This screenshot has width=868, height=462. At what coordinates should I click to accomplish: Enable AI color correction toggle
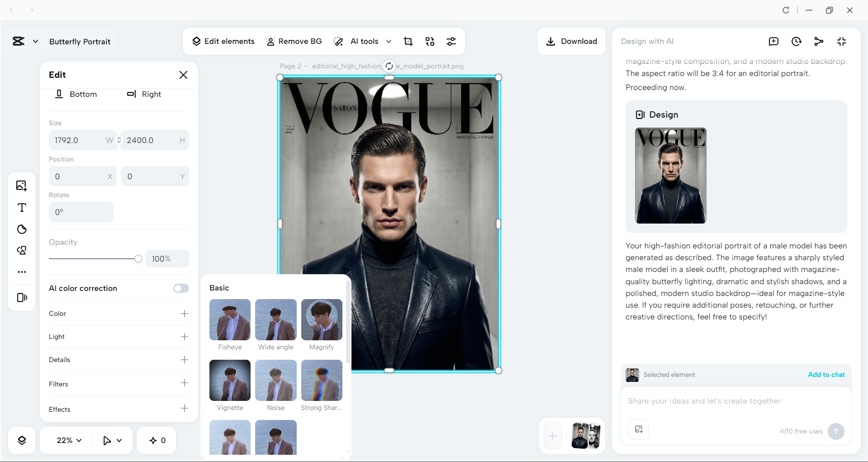[181, 289]
